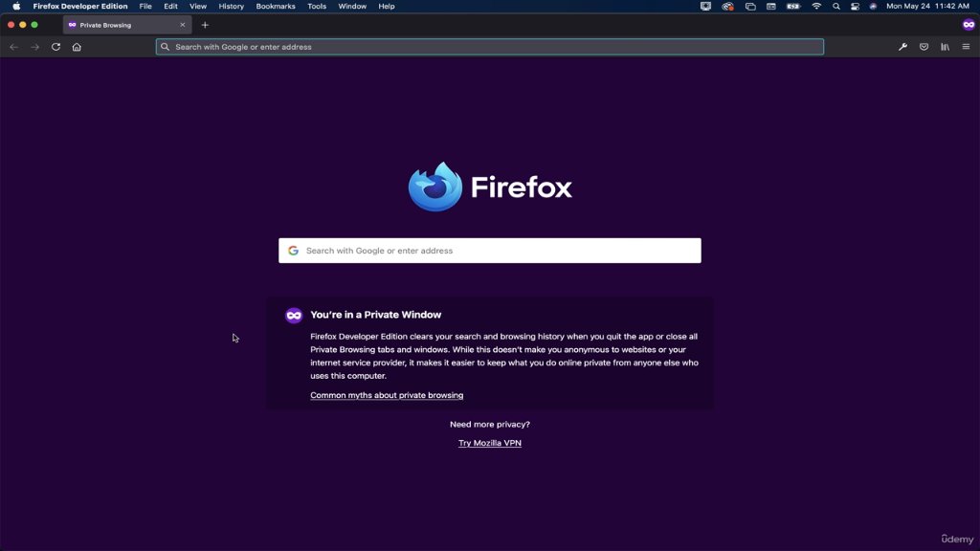Focus the Google search box on page
This screenshot has width=980, height=551.
pyautogui.click(x=489, y=251)
